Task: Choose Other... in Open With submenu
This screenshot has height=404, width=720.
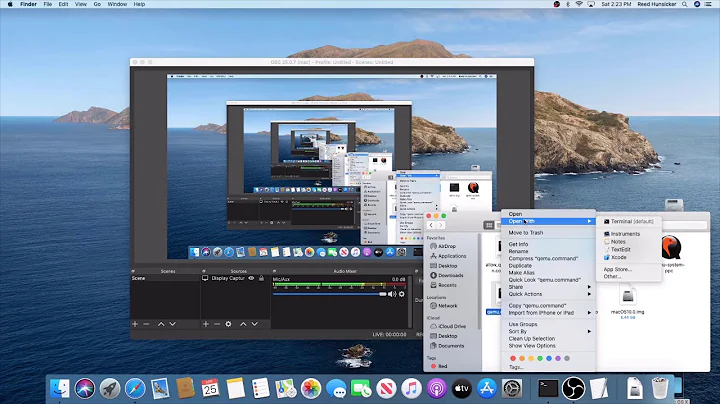Action: tap(612, 276)
